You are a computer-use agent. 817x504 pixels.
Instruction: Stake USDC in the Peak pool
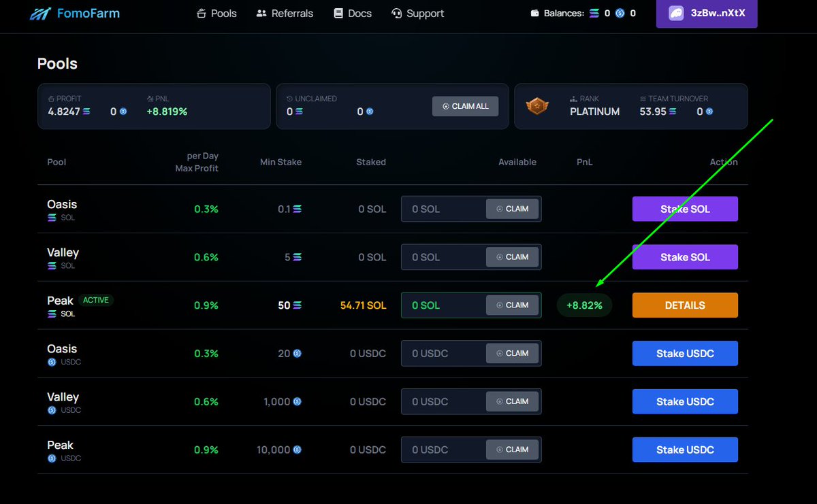click(685, 450)
